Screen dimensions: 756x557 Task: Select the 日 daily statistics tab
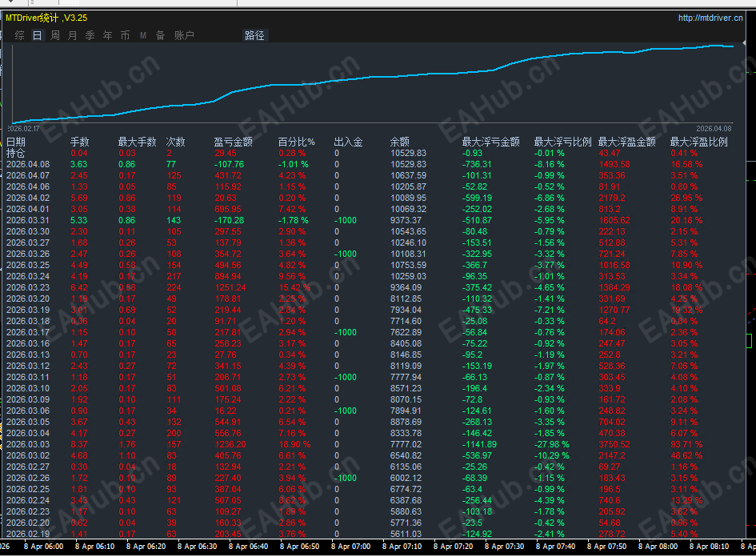pos(38,35)
